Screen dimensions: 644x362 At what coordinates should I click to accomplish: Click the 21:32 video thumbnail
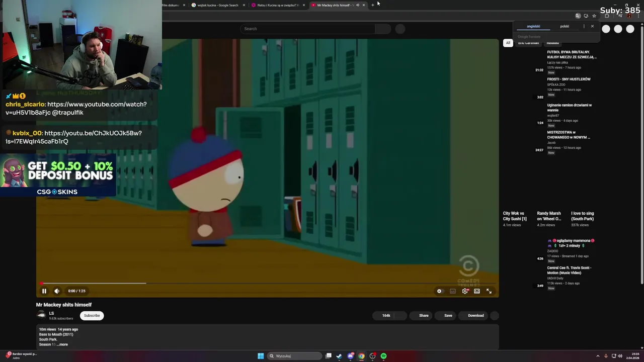coord(523,61)
